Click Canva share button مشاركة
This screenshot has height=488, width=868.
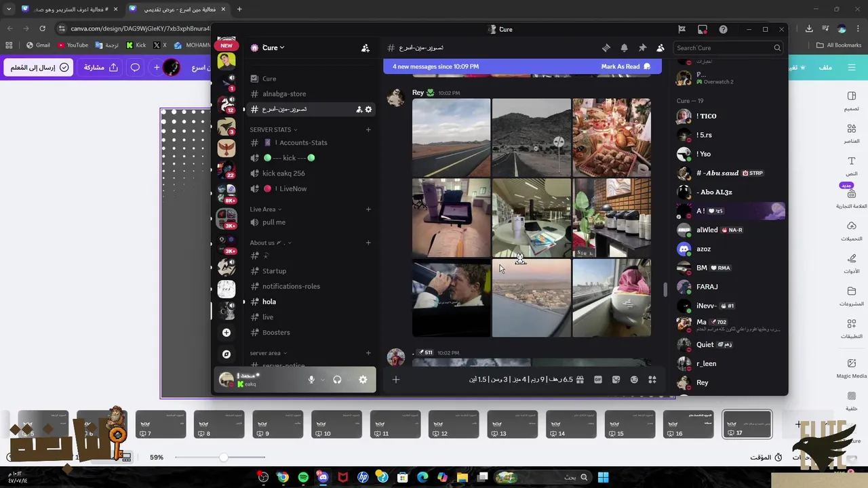click(101, 67)
